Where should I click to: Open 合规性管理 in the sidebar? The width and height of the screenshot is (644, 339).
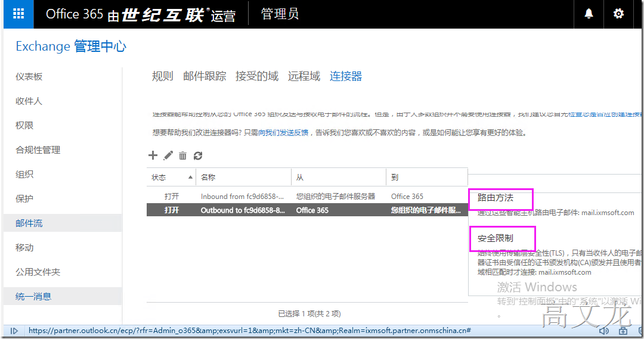click(x=38, y=150)
